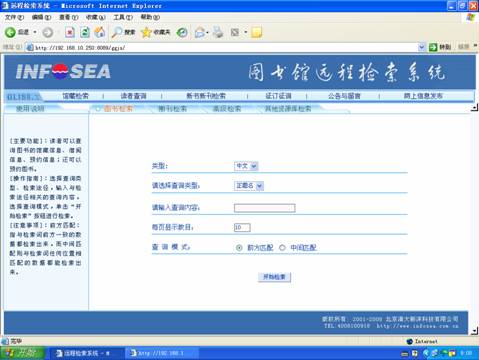Click the 开始检索 search button
This screenshot has width=479, height=360.
[274, 277]
